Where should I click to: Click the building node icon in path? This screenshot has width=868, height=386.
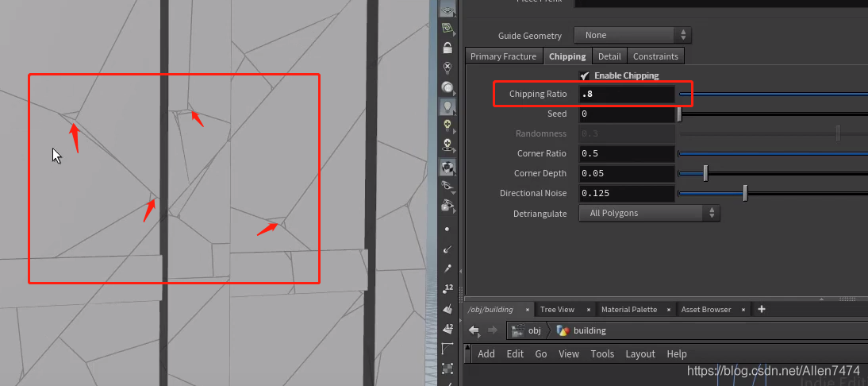[x=563, y=330]
